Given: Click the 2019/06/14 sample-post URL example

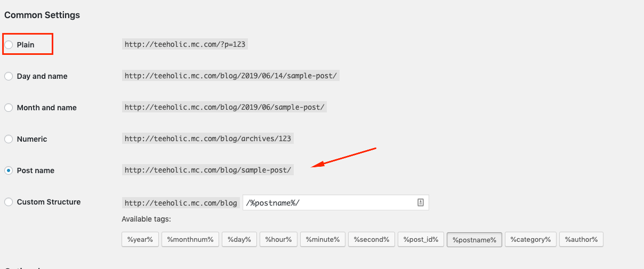Looking at the screenshot, I should pos(230,76).
